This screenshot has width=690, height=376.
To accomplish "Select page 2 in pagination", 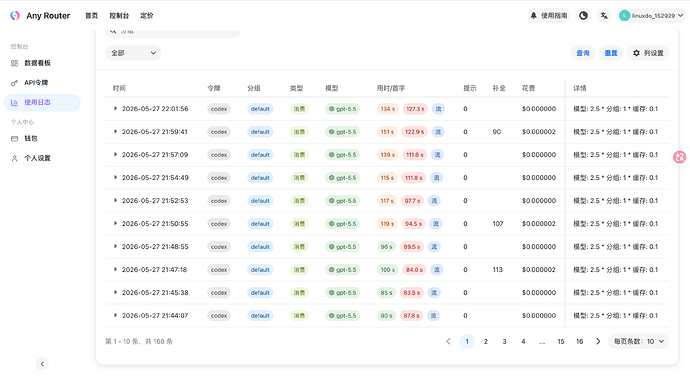I will [x=486, y=341].
